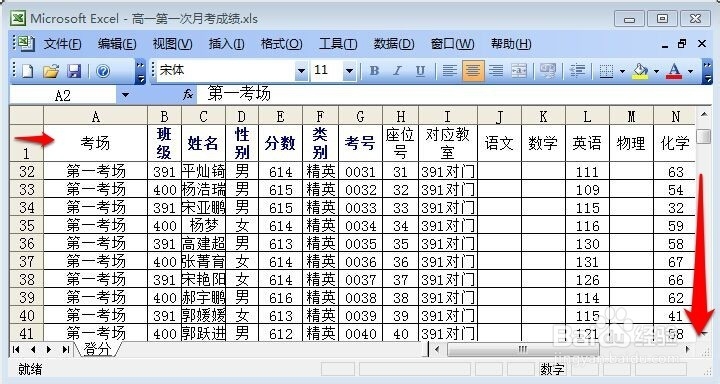Open the fill color dropdown arrow
This screenshot has width=720, height=384.
coord(656,71)
